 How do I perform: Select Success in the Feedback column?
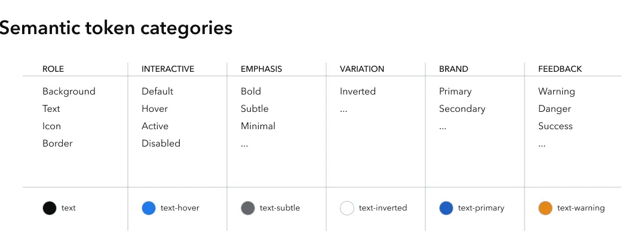(x=556, y=126)
